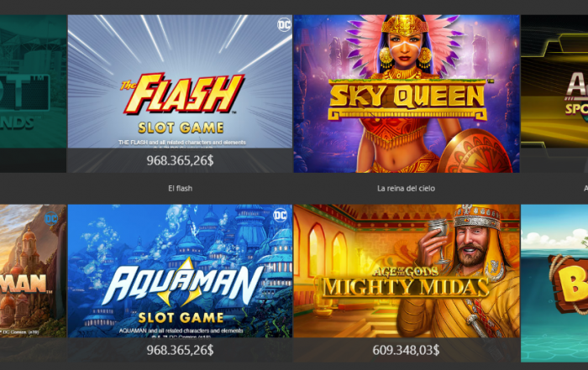The image size is (588, 370).
Task: Click the DC logo on Flash tile
Action: 284,24
